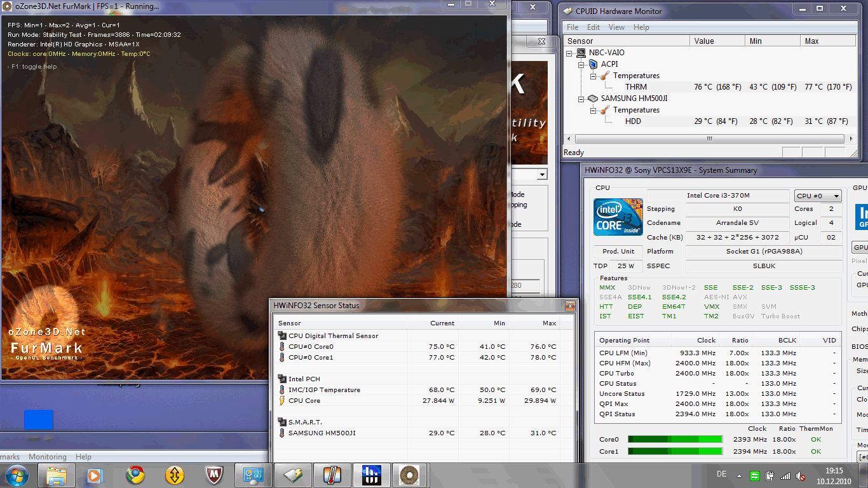Show hidden tray icons arrow
Image resolution: width=868 pixels, height=488 pixels.
tap(740, 475)
